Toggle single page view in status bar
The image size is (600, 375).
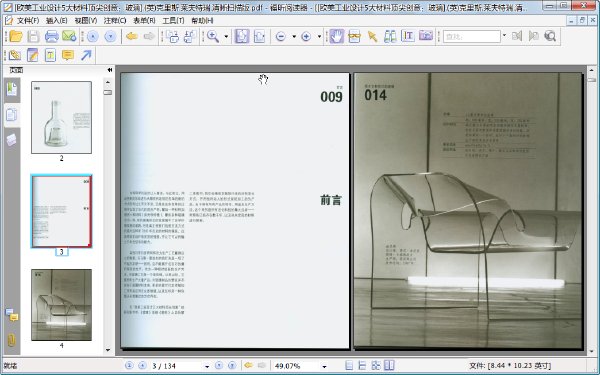[349, 365]
